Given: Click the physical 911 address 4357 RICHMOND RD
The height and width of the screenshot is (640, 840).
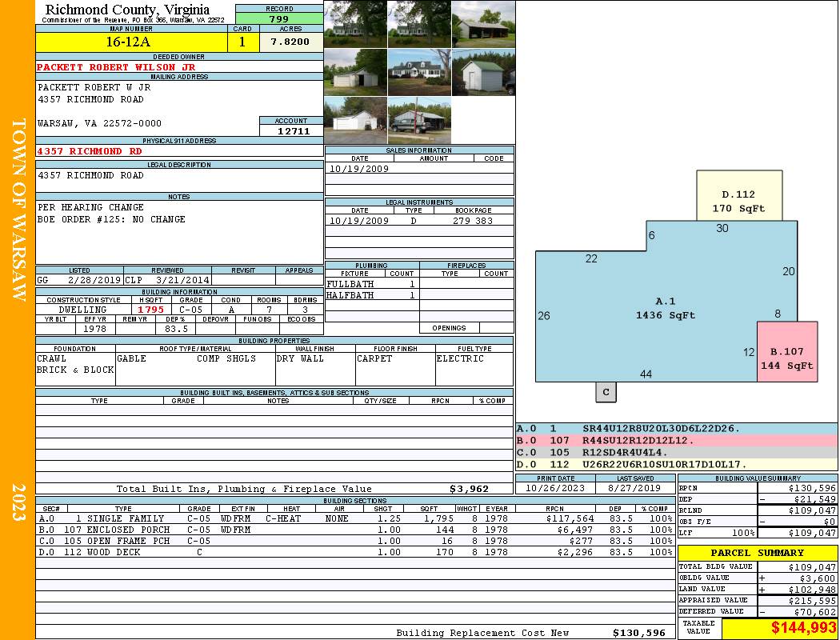Looking at the screenshot, I should pos(90,151).
